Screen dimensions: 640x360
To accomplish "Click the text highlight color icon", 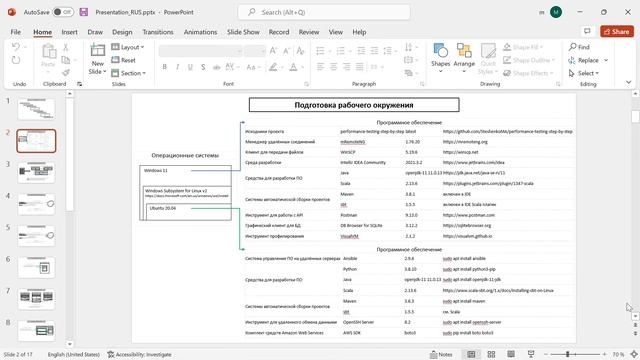I will coord(273,67).
